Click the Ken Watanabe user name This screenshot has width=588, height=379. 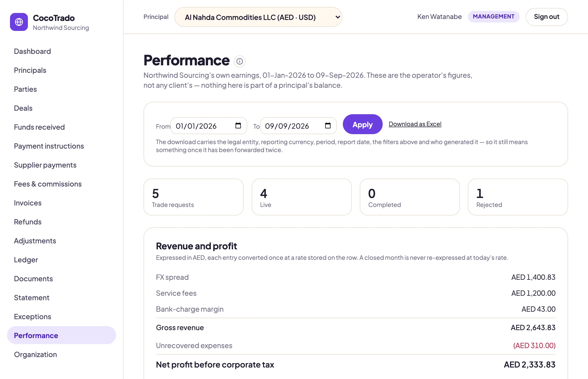[440, 17]
